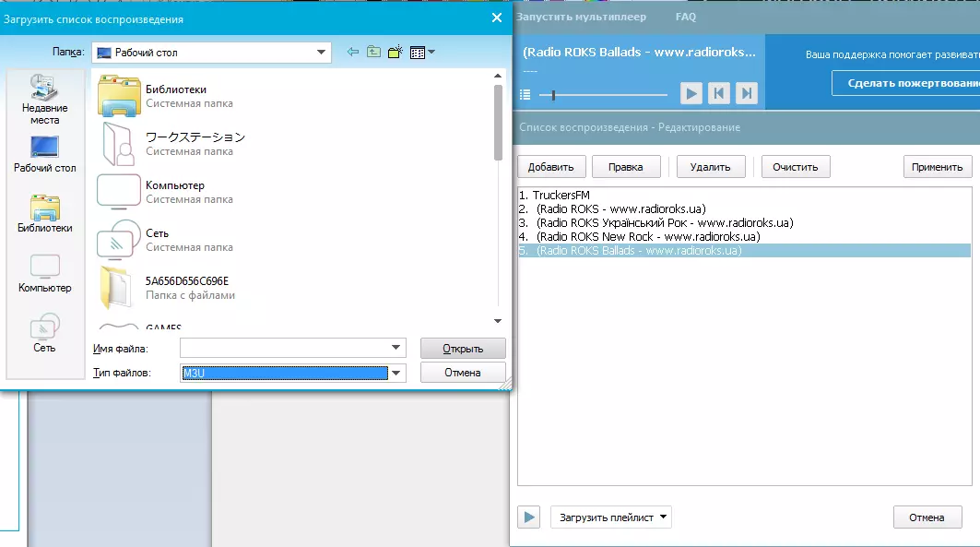Click the Открыть button

(463, 348)
